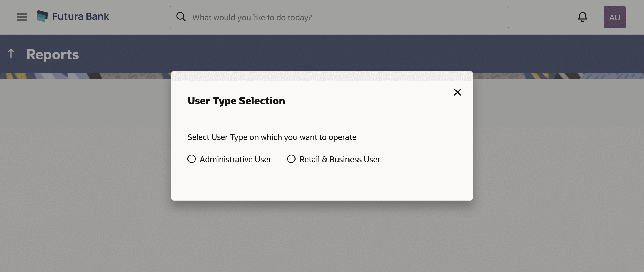Viewport: 644px width, 272px height.
Task: Click the User Type Selection dialog title
Action: click(x=236, y=101)
